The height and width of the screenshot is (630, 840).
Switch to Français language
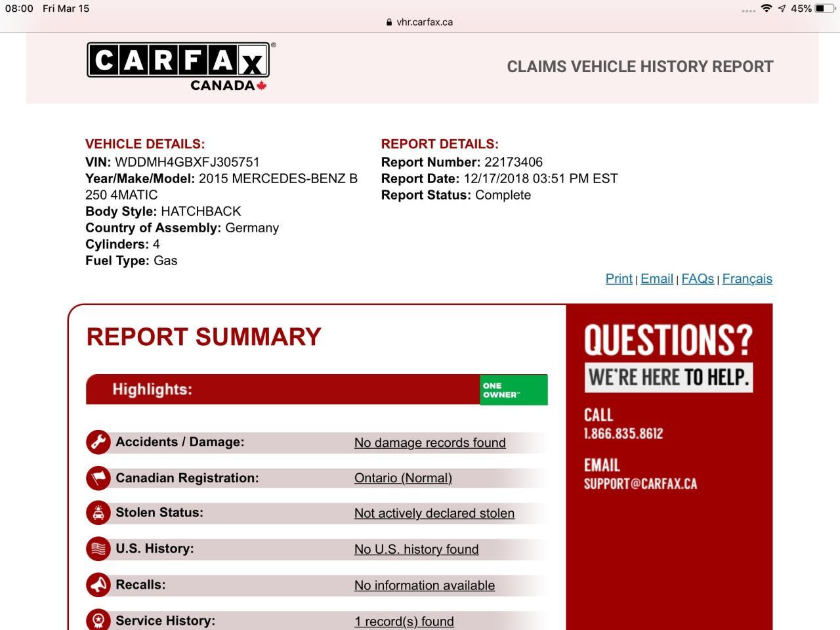point(747,279)
